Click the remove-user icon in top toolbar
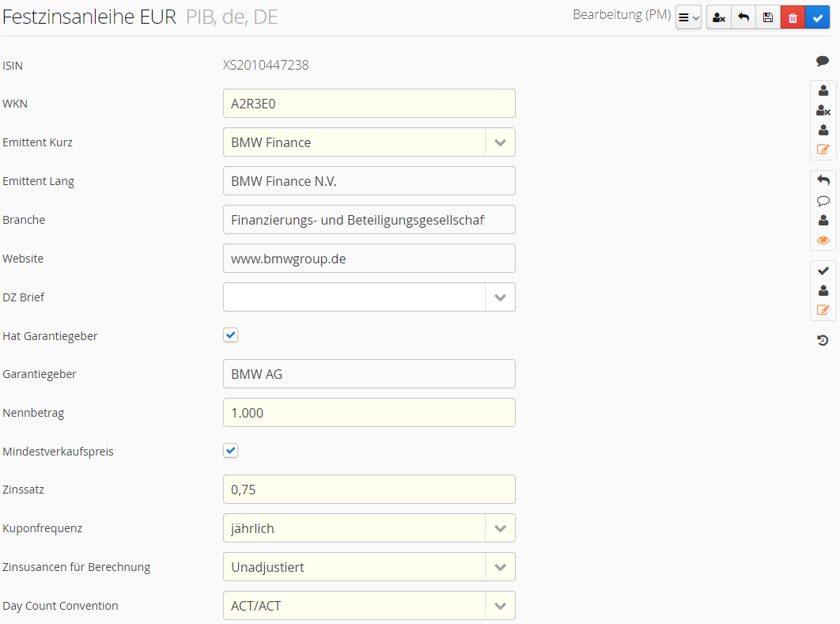840x624 pixels. (718, 17)
